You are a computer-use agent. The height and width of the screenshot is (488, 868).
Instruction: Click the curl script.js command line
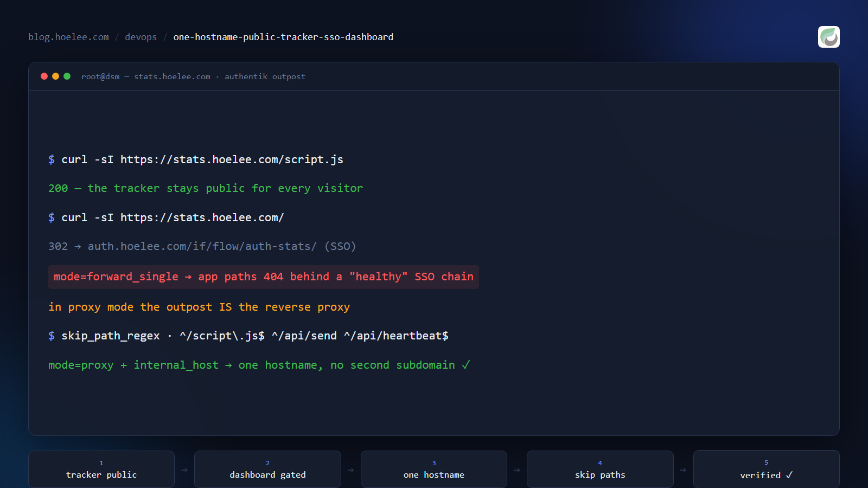(196, 159)
